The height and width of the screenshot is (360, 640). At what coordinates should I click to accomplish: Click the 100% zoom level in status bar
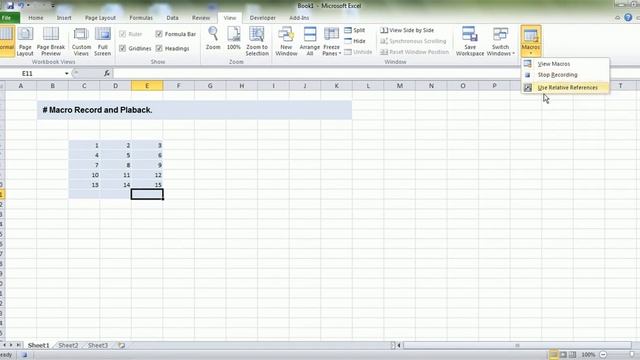(588, 355)
